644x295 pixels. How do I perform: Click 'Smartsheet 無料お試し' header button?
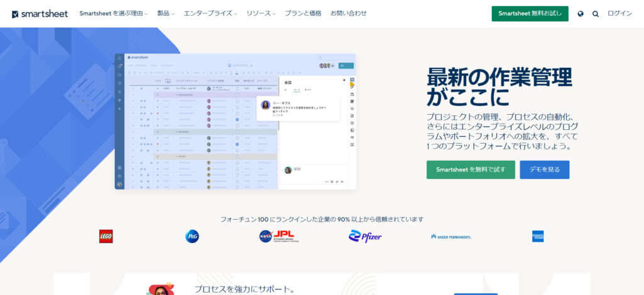(x=530, y=14)
